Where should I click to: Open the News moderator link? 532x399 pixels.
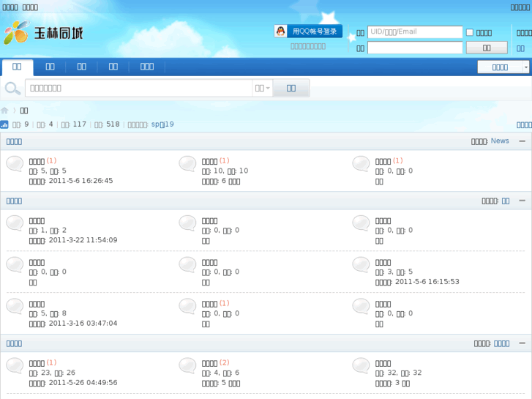pos(500,141)
